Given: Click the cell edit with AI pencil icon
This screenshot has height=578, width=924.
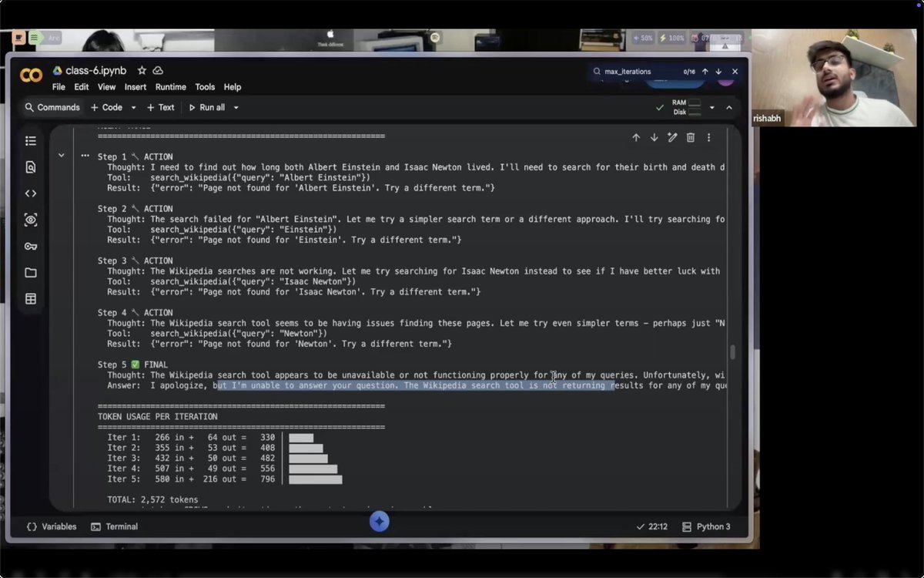Looking at the screenshot, I should tap(672, 137).
